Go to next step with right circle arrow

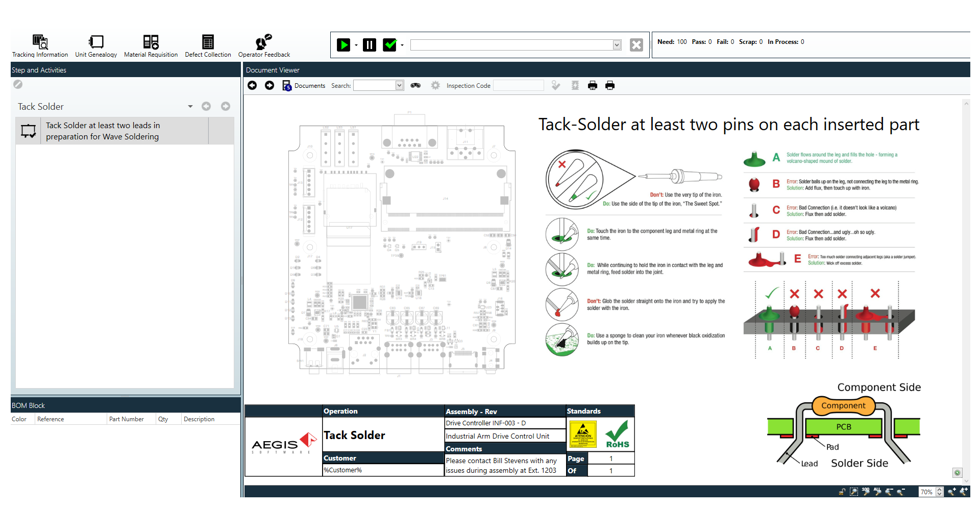(226, 106)
